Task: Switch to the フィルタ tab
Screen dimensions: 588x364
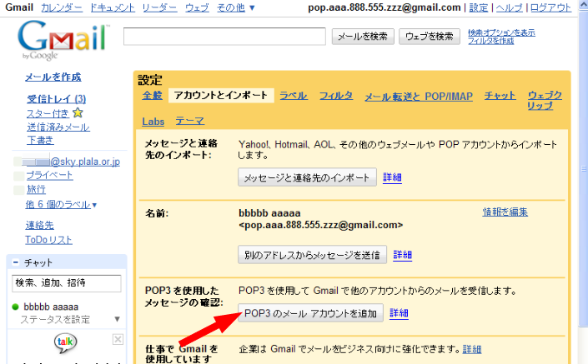Action: [336, 96]
